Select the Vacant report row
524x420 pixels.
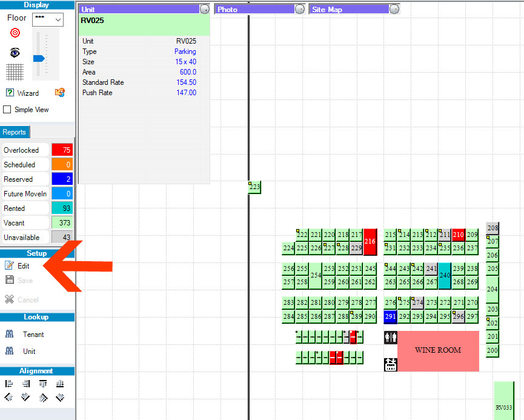pyautogui.click(x=37, y=222)
